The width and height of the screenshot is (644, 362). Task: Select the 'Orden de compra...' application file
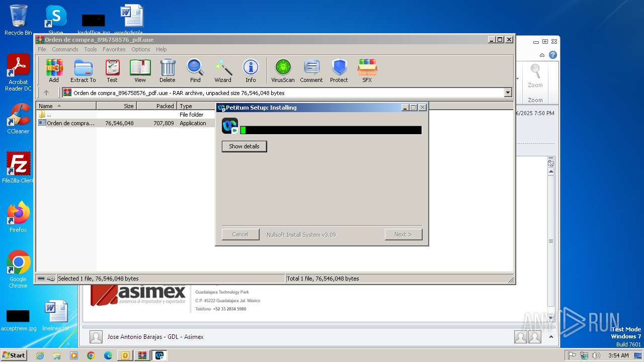coord(126,123)
